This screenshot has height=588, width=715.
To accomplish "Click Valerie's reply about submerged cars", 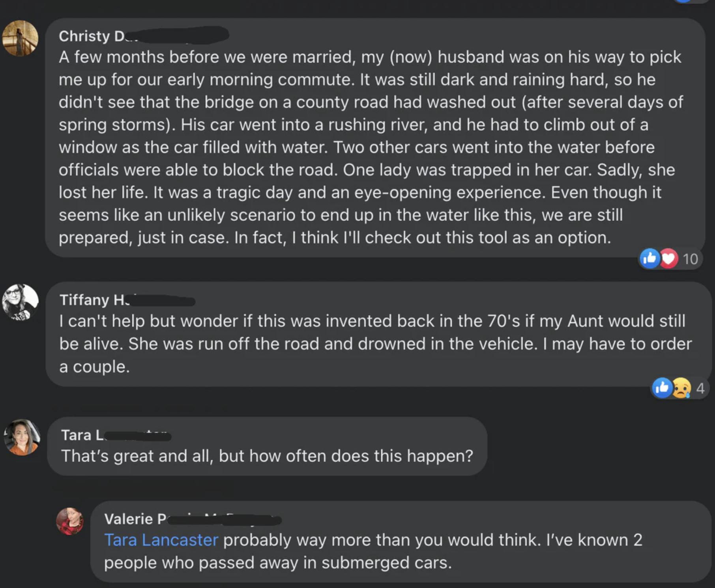I will (373, 551).
